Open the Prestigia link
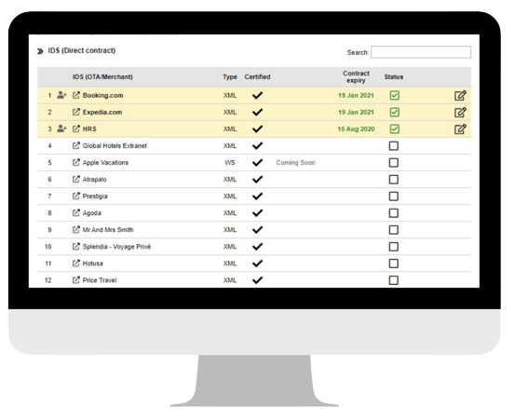The image size is (515, 420). coord(95,196)
